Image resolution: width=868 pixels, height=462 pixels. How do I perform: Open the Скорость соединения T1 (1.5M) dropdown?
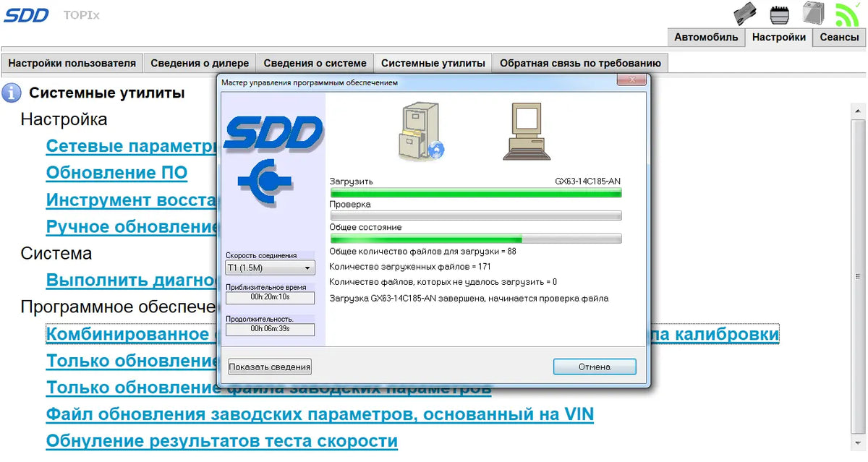271,268
